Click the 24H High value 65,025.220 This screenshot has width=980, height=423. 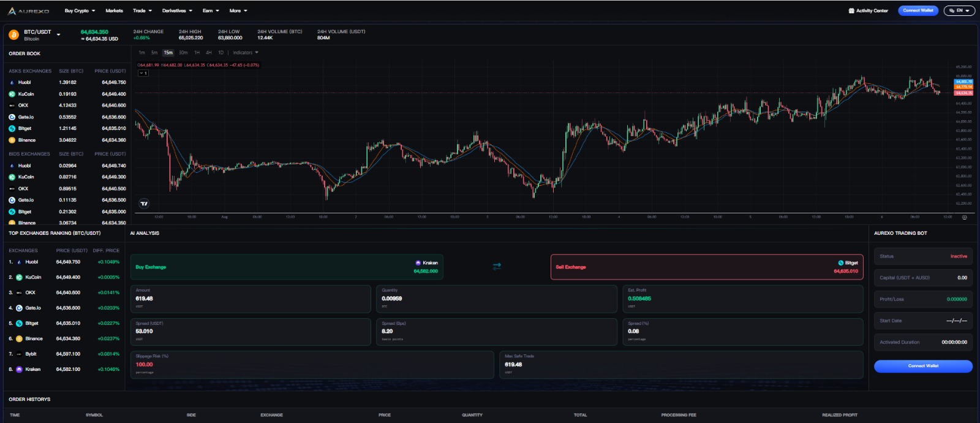190,38
